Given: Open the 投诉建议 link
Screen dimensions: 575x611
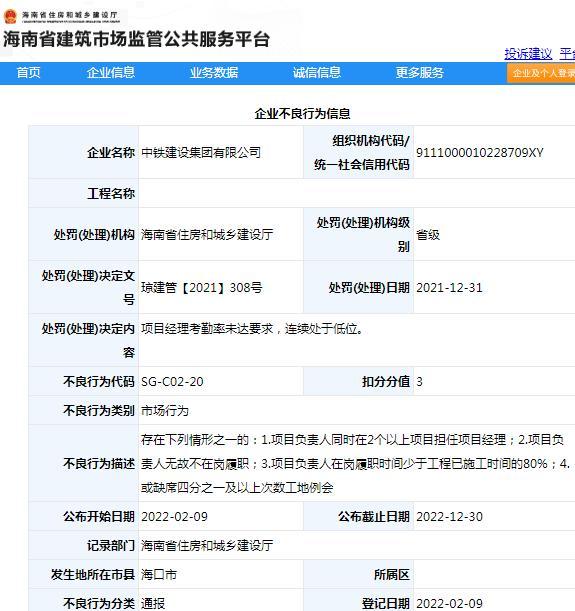Looking at the screenshot, I should point(528,54).
